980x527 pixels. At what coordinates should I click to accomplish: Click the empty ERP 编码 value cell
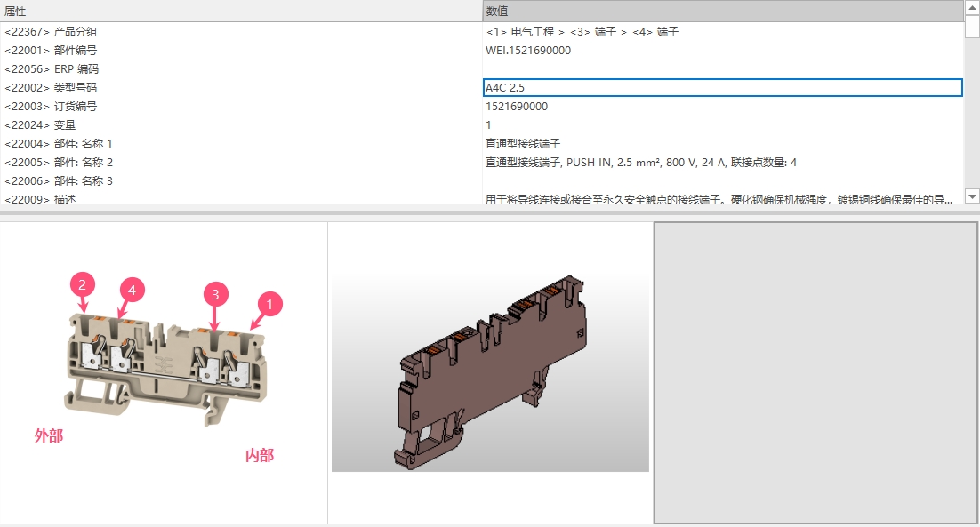pos(721,68)
